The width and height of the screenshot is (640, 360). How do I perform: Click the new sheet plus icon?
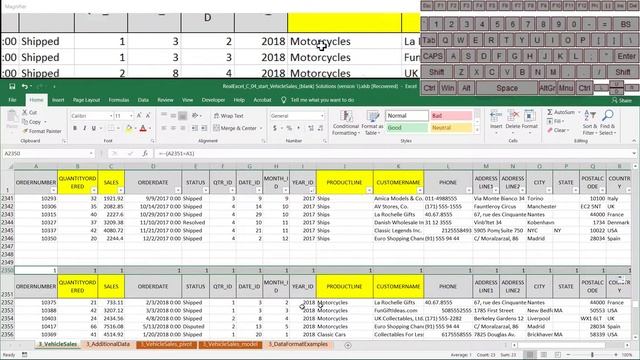348,345
